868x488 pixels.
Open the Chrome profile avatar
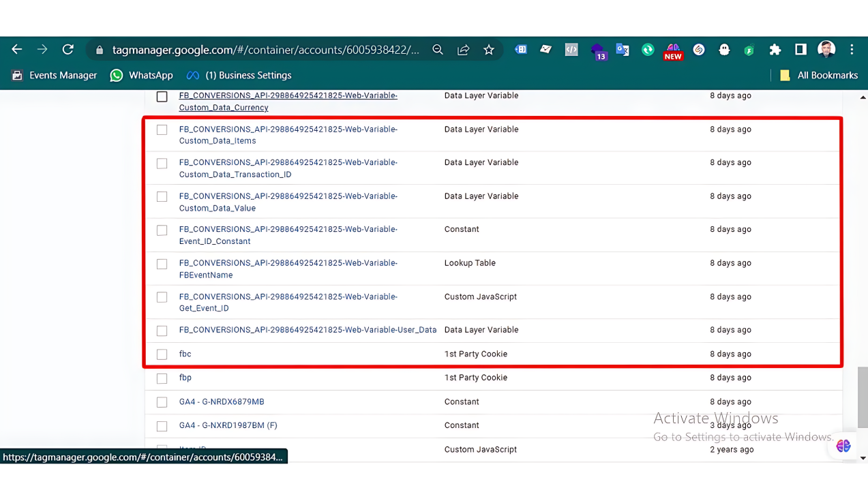[826, 49]
